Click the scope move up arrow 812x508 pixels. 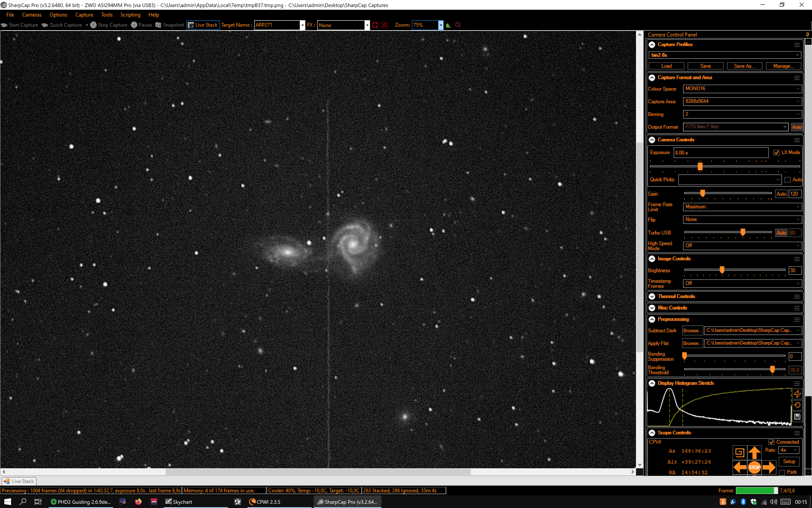[x=755, y=452]
